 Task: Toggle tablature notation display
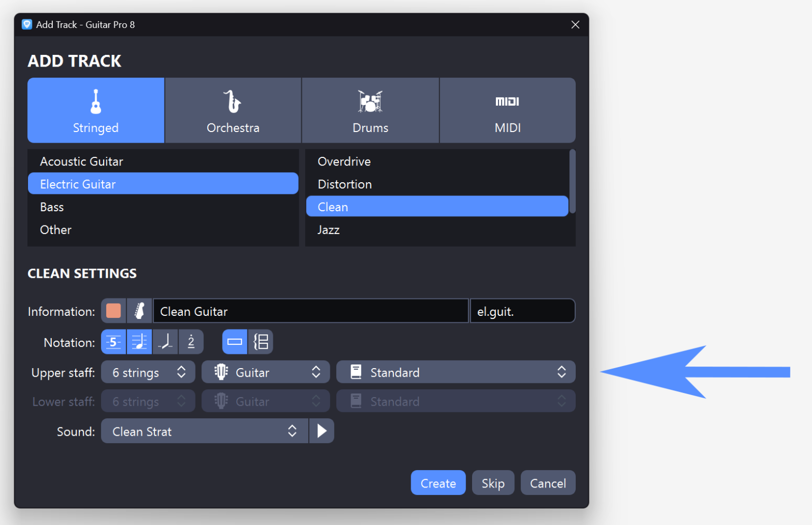tap(114, 342)
